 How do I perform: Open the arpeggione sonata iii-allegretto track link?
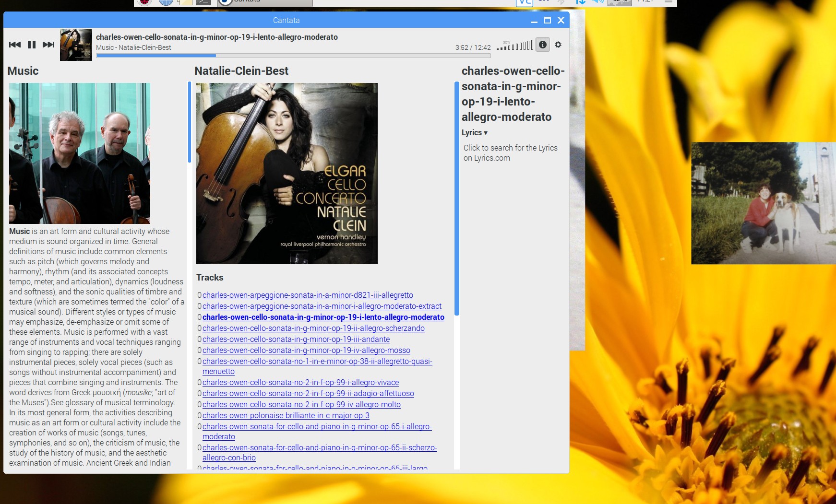click(x=307, y=295)
